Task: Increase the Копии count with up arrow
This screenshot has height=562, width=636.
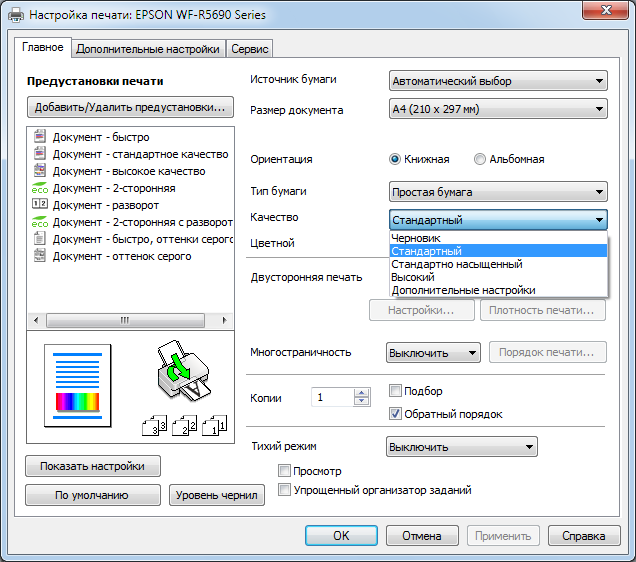Action: click(x=361, y=393)
